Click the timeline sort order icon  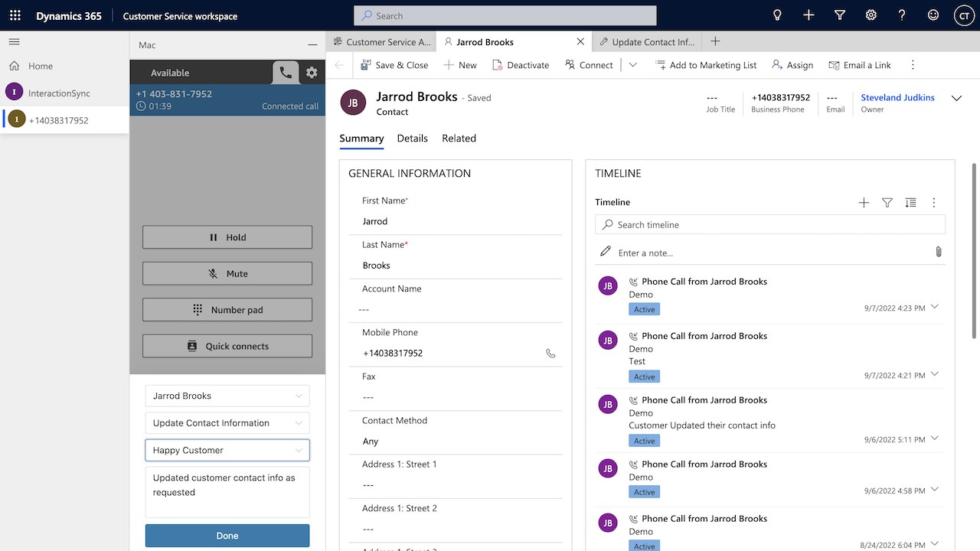click(x=910, y=203)
